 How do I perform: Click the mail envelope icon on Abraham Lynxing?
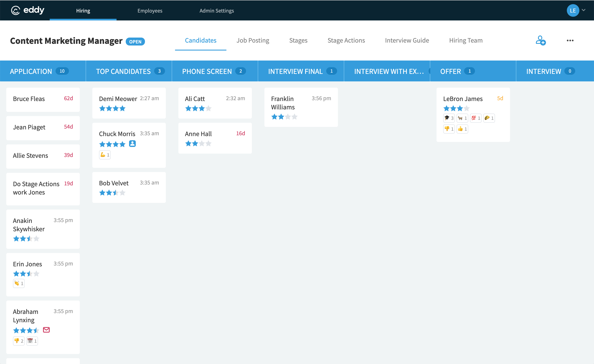[46, 330]
